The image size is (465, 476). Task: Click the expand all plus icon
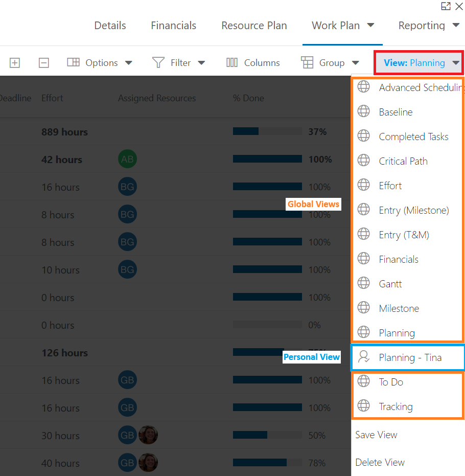[x=14, y=63]
